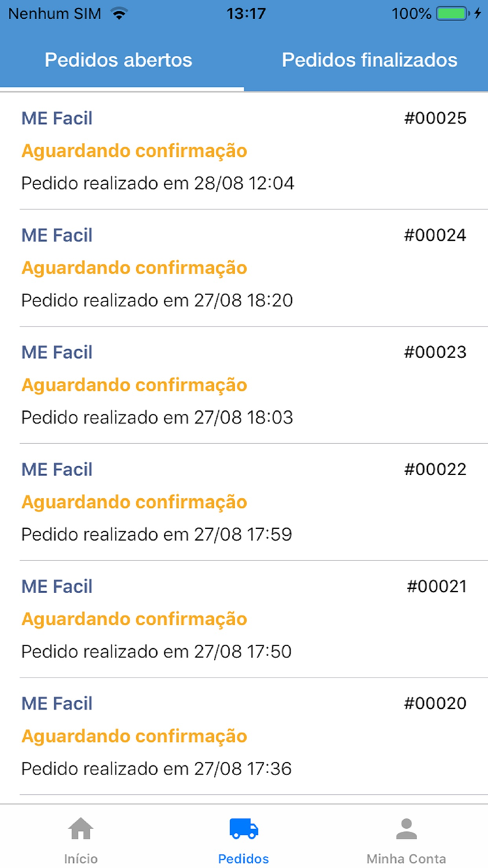Viewport: 488px width, 868px height.
Task: Open order #00025 from ME Facil
Action: (x=244, y=150)
